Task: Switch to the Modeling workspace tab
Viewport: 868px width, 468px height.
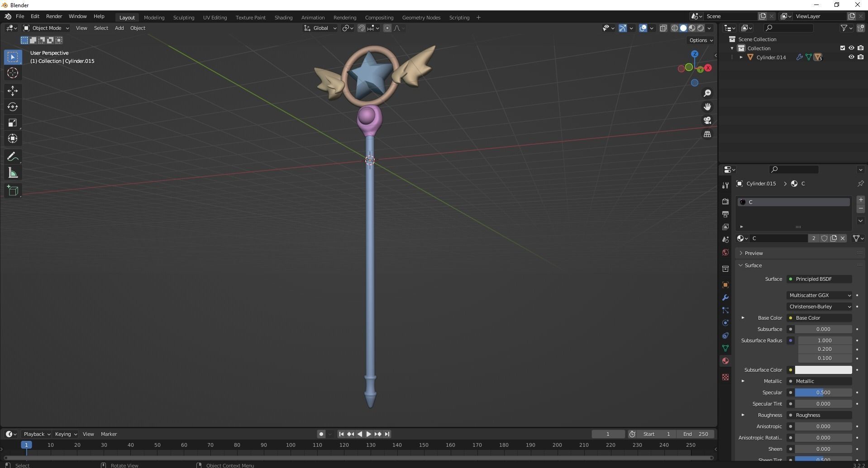Action: [x=154, y=18]
